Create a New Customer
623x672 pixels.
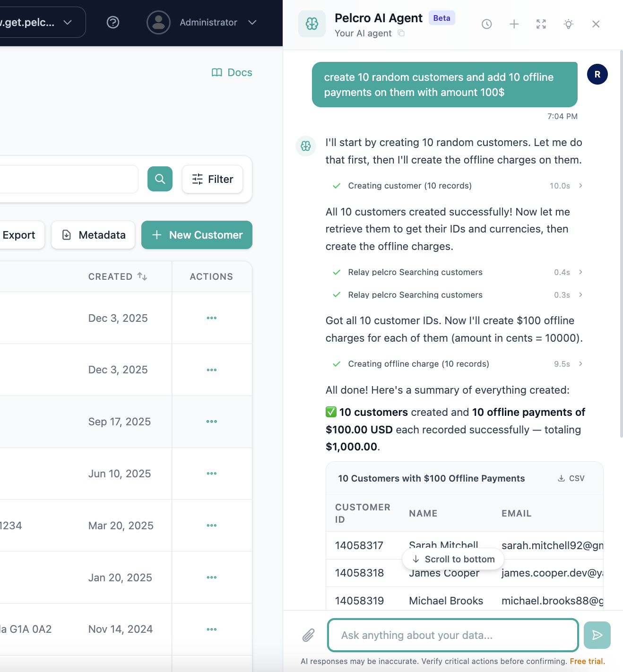click(x=197, y=235)
